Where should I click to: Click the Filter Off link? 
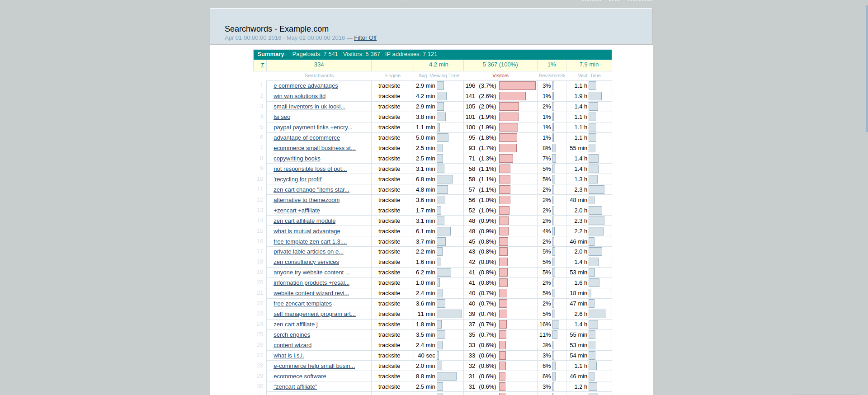pos(365,38)
